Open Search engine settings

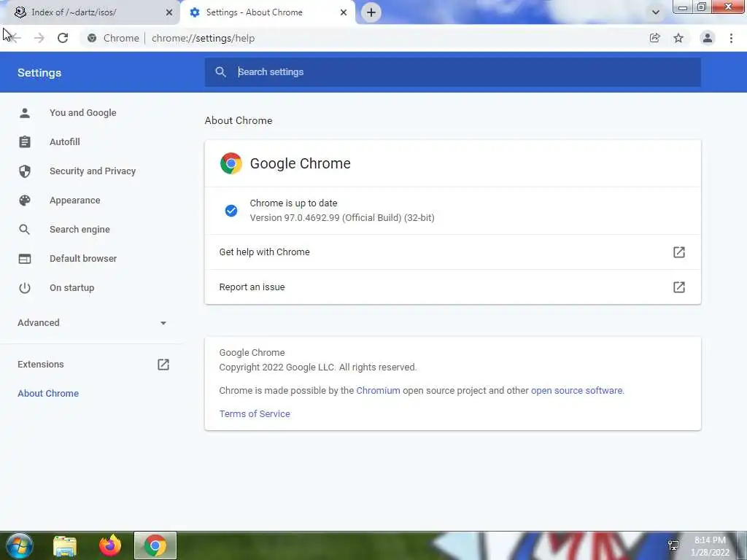coord(80,230)
